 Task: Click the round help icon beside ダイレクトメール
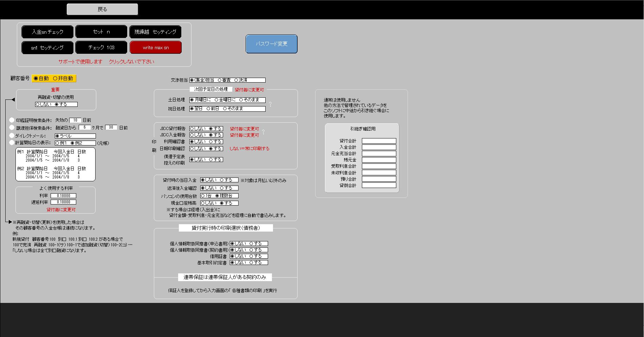(12, 135)
